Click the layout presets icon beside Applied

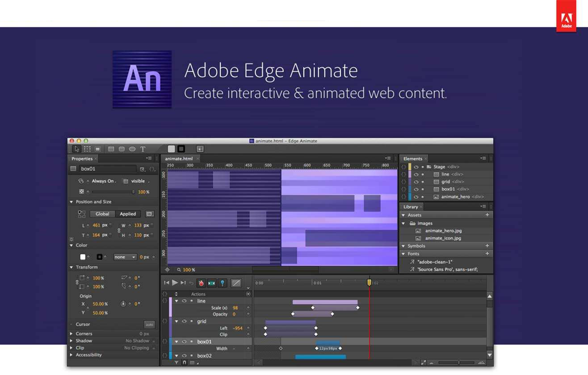click(x=150, y=214)
